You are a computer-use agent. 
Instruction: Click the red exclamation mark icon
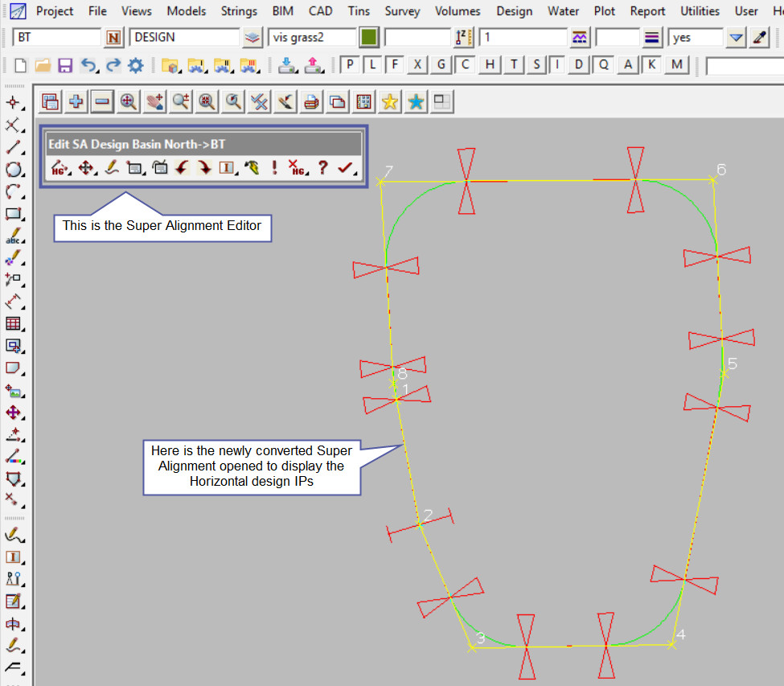(274, 167)
